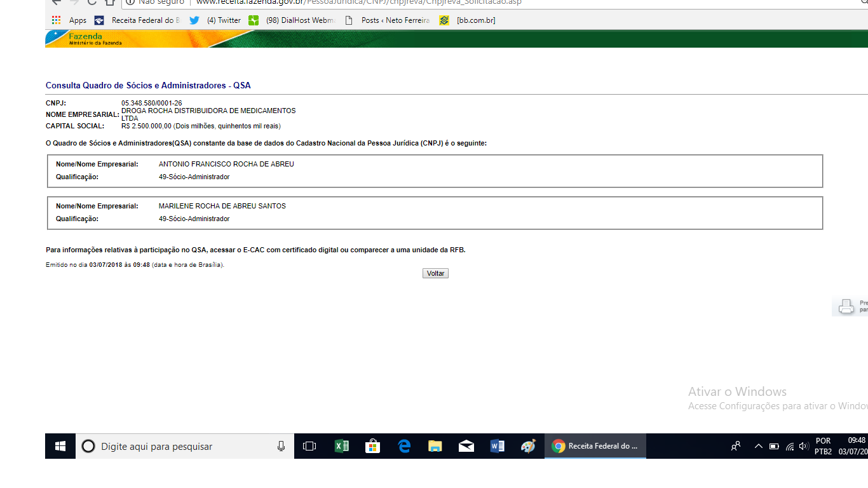This screenshot has height=488, width=868.
Task: Click the microphone icon in search box
Action: [281, 446]
